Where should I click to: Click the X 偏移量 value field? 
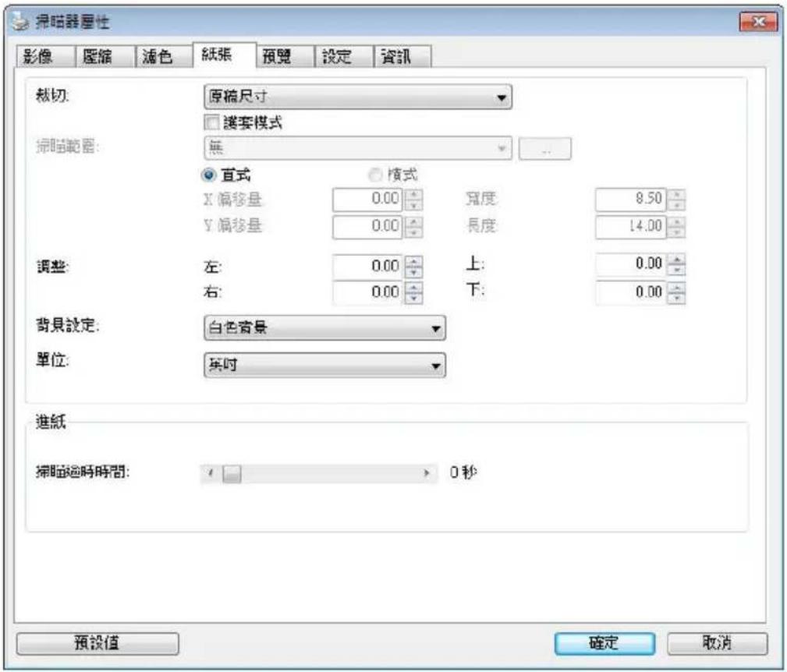click(x=367, y=199)
